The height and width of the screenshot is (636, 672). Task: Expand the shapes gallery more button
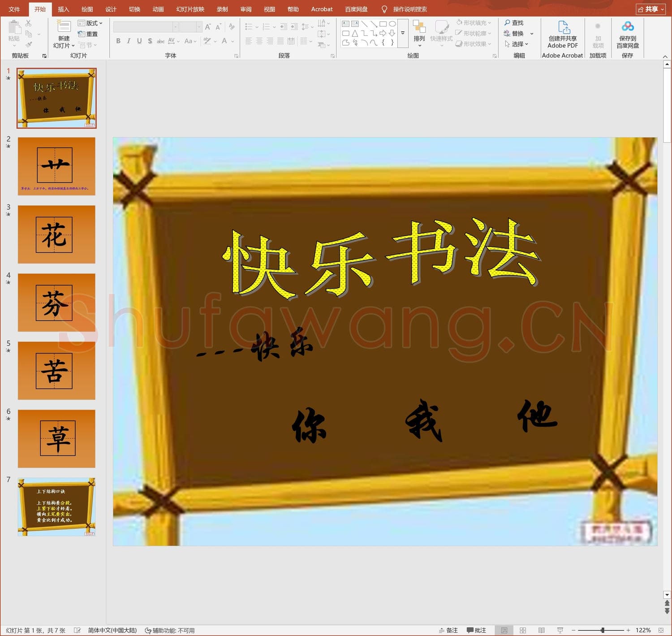403,33
